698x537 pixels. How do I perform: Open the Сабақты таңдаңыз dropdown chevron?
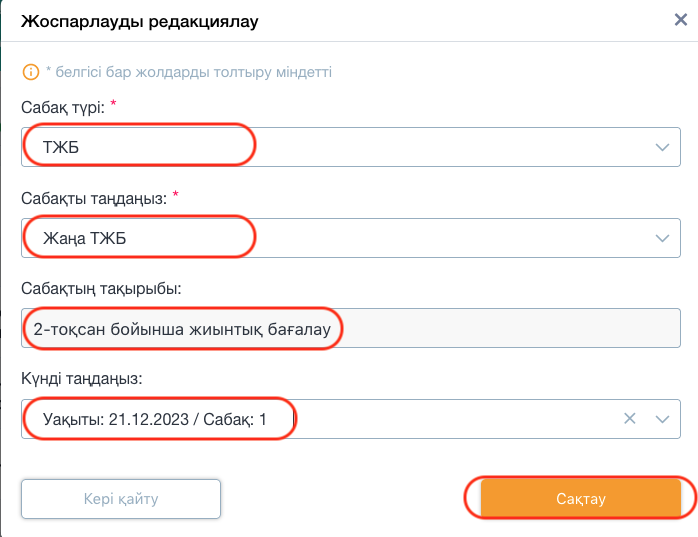click(662, 238)
